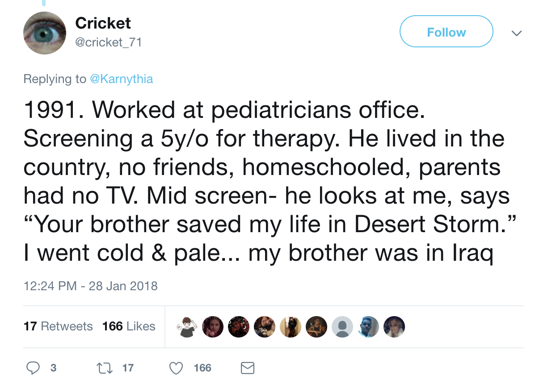View the 17 Retweets list
Screen dimensions: 548x392
coord(58,326)
